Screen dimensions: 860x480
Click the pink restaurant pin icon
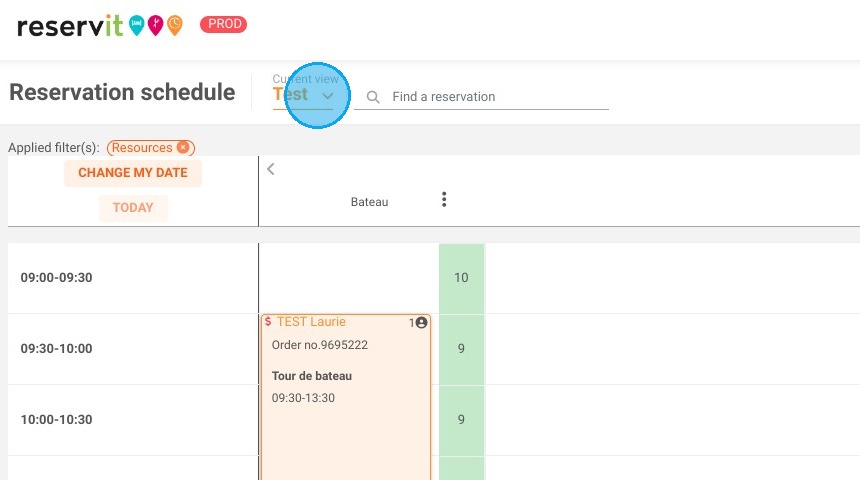point(156,25)
